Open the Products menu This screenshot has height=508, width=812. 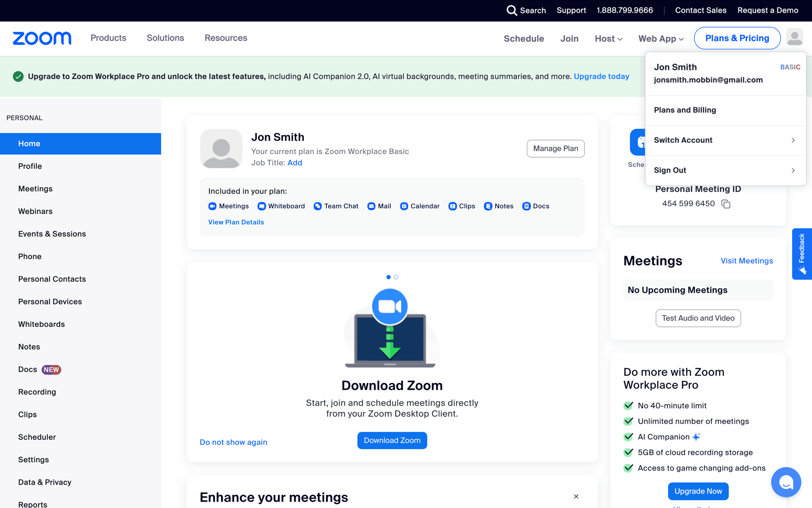108,38
